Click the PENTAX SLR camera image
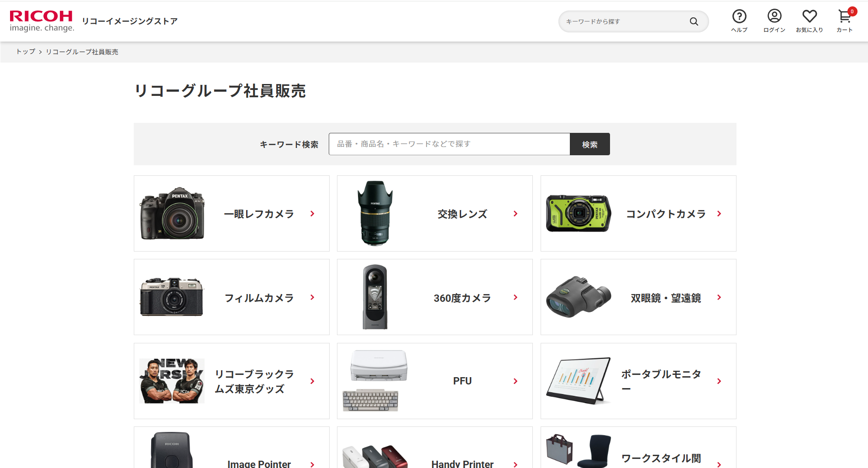This screenshot has width=868, height=468. click(x=172, y=213)
